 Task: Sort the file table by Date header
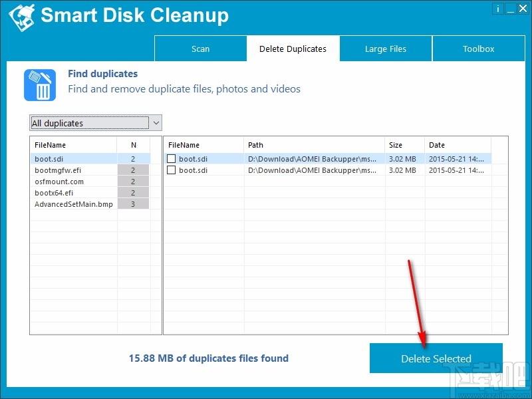tap(458, 145)
